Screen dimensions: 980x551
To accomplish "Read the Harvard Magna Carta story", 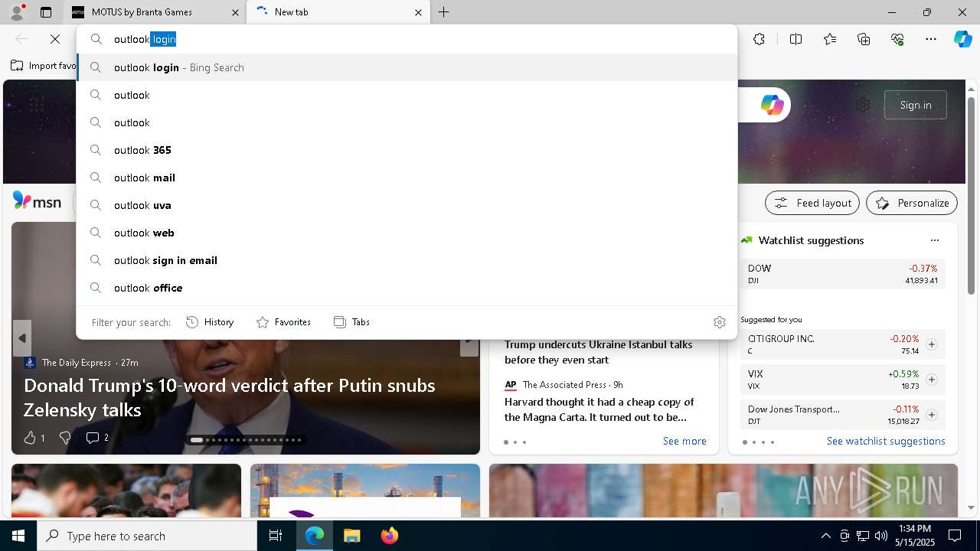I will click(599, 409).
